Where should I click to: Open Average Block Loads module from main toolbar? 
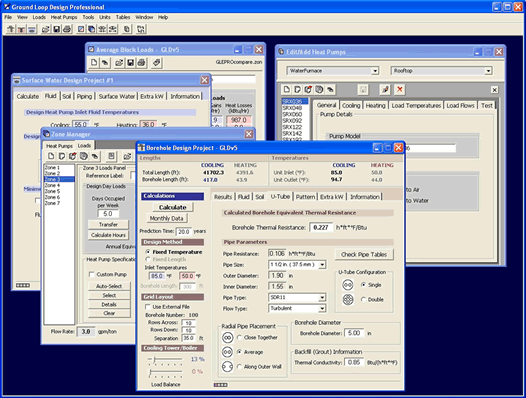[81, 29]
